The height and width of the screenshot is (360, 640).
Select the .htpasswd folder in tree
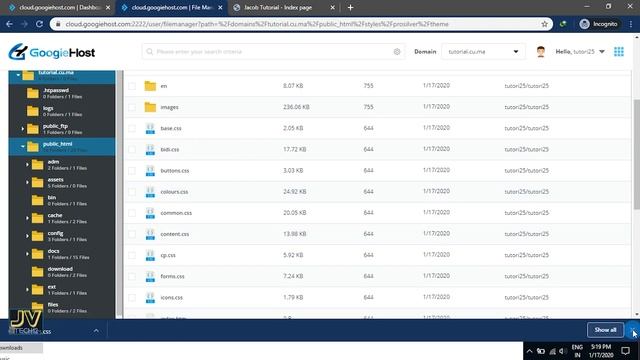61,93
